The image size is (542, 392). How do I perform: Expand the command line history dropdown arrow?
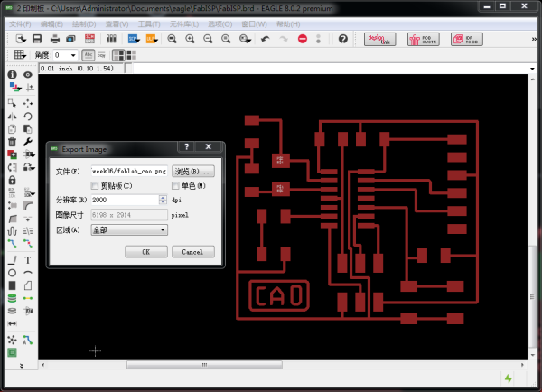click(532, 69)
